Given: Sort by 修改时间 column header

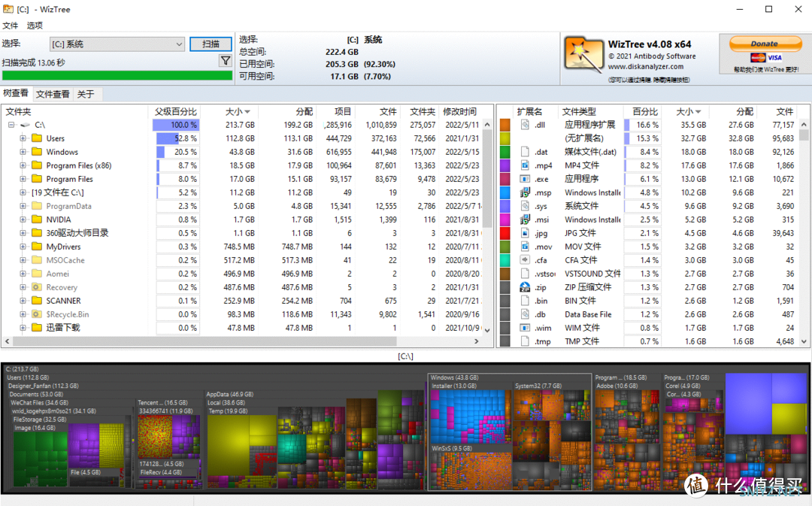Looking at the screenshot, I should click(x=460, y=111).
